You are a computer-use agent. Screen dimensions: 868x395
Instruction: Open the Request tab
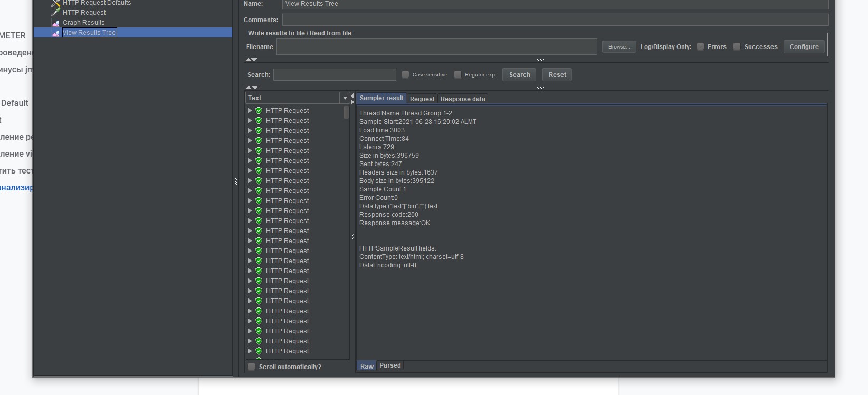tap(422, 99)
